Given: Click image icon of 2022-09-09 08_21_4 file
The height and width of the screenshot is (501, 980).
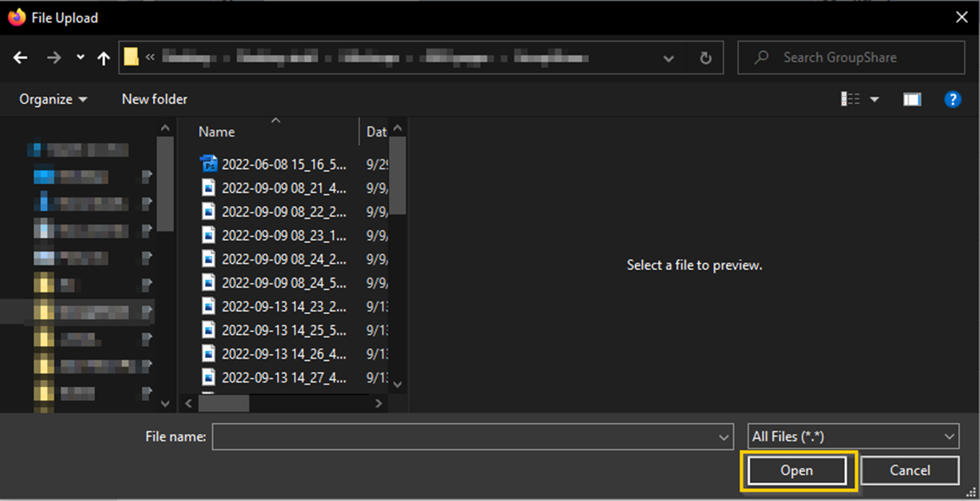Looking at the screenshot, I should [x=209, y=188].
